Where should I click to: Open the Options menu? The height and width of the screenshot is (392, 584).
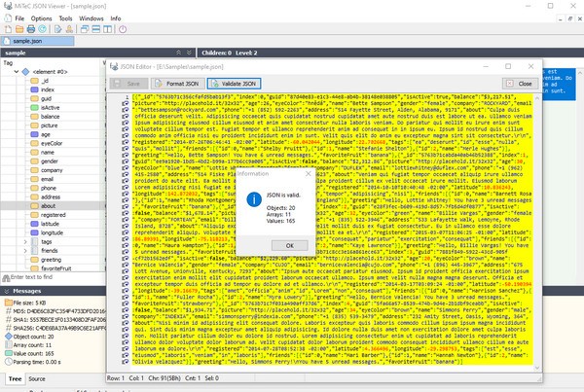(41, 18)
